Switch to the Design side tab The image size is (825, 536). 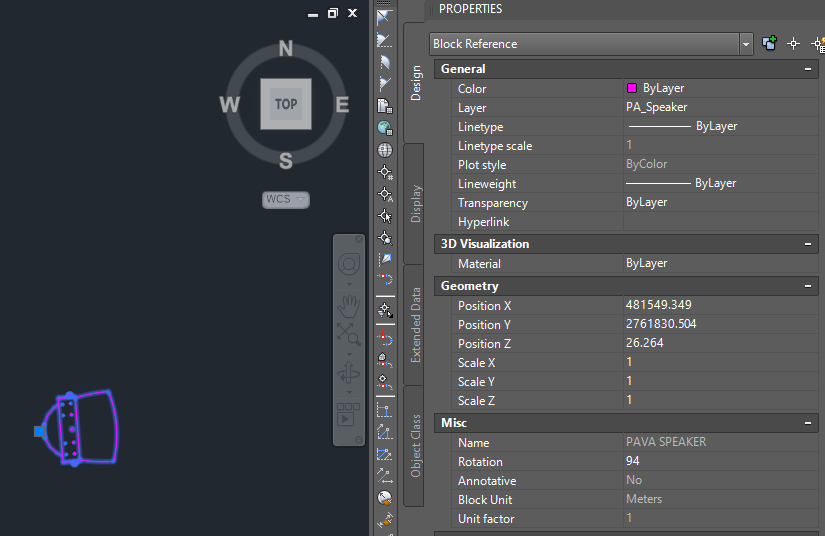[x=415, y=83]
